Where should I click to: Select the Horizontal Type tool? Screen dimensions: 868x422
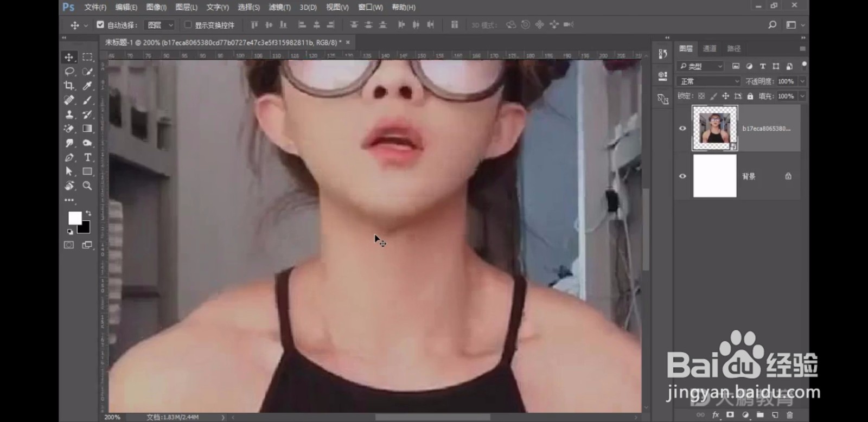87,157
